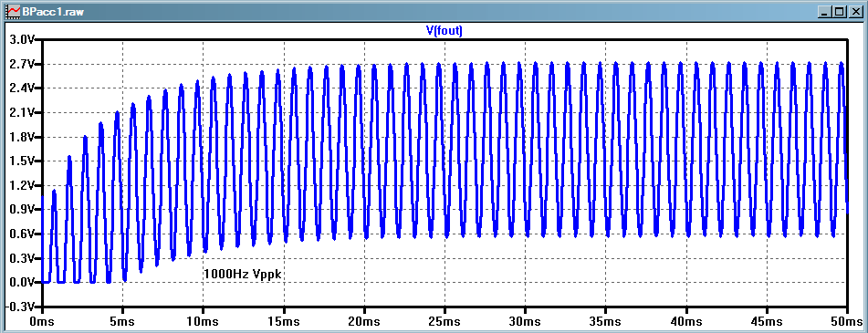Click the 1.8V vertical axis label
This screenshot has width=868, height=333.
21,137
